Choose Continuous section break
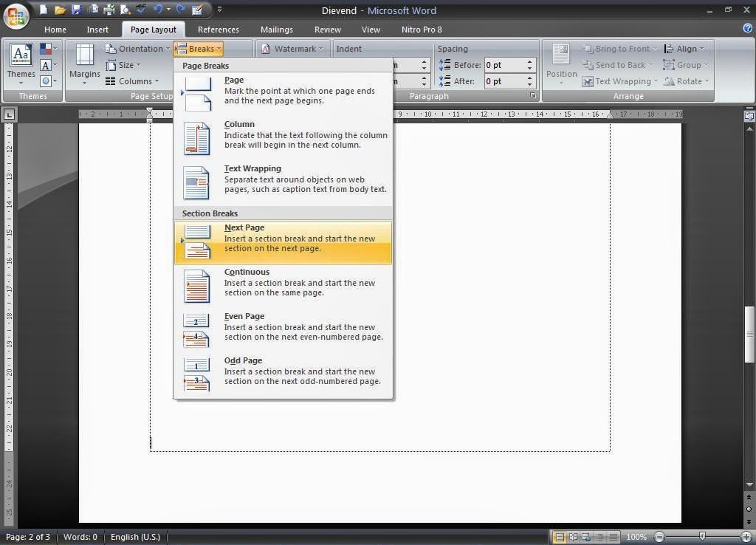Viewport: 756px width, 545px height. point(283,287)
